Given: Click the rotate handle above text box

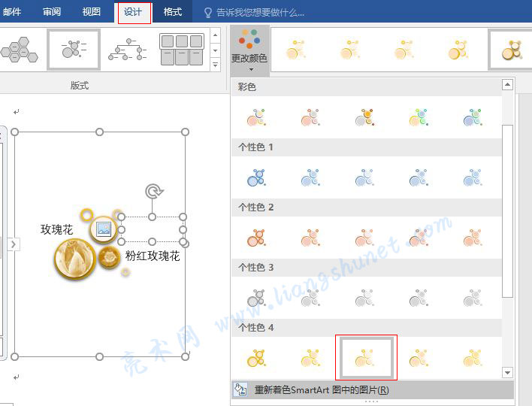Looking at the screenshot, I should click(x=154, y=192).
